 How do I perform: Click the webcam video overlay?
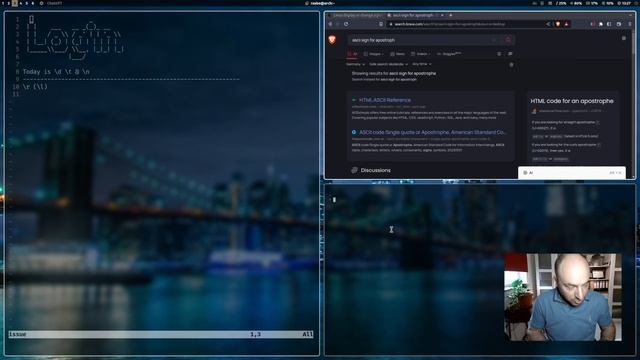point(563,297)
